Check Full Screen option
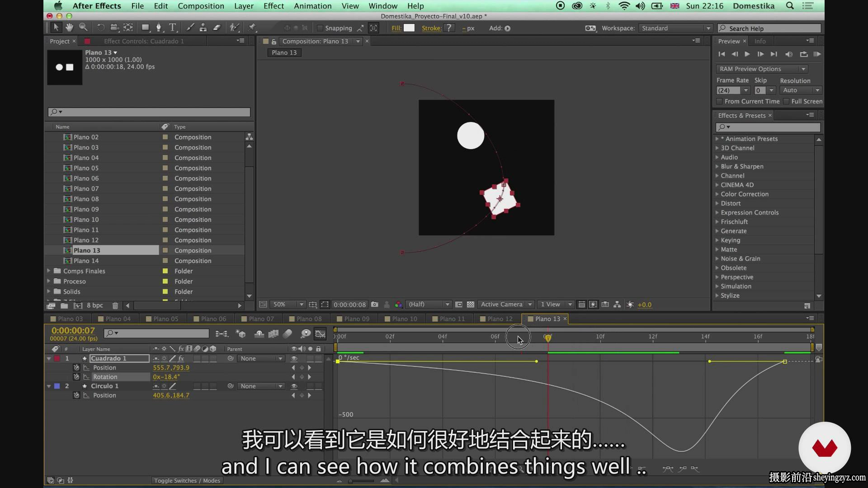This screenshot has width=868, height=488. click(x=786, y=102)
